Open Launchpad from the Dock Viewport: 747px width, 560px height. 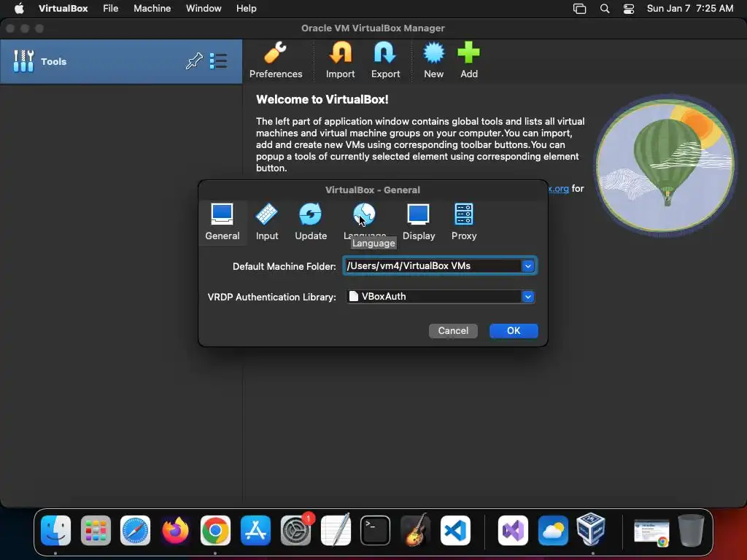pos(96,530)
